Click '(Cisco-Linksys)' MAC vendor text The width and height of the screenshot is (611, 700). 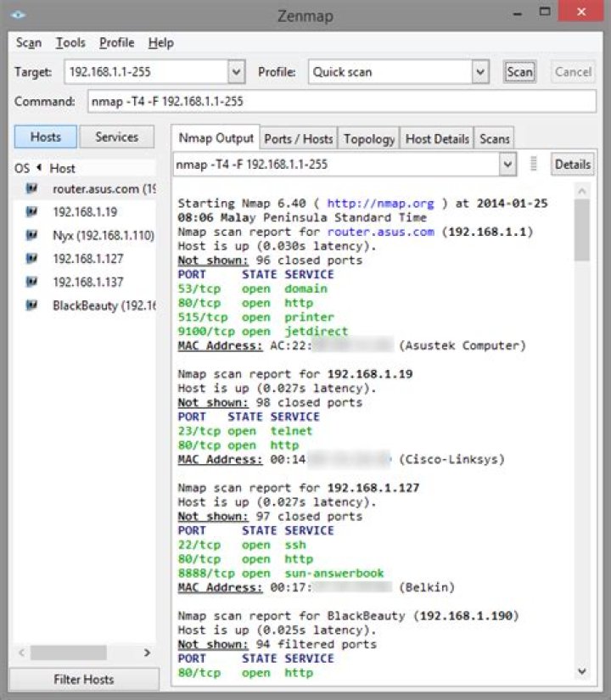coord(451,459)
